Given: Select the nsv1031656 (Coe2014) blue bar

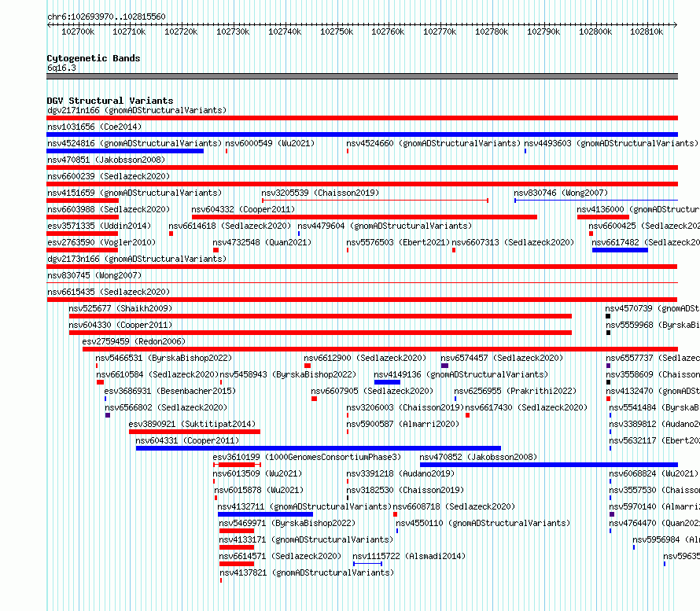Looking at the screenshot, I should [362, 134].
